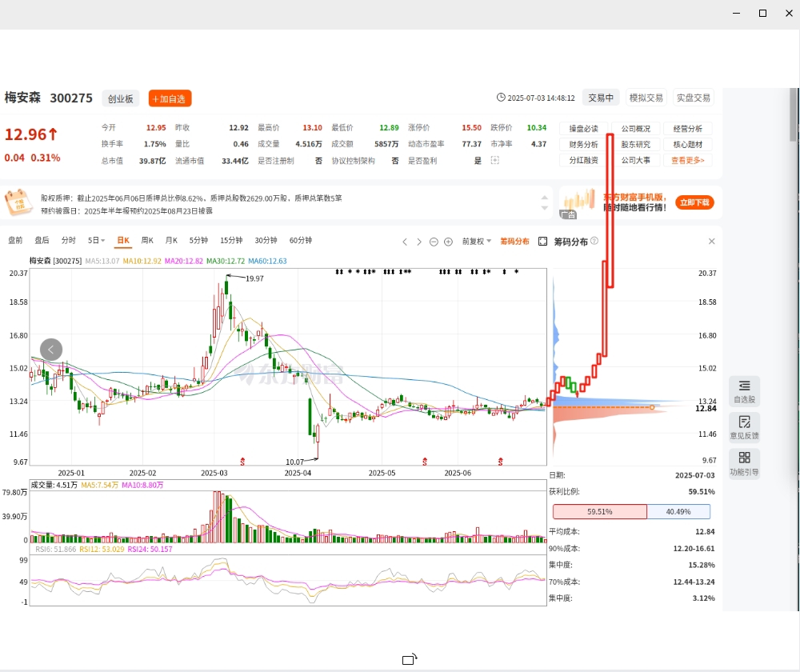The width and height of the screenshot is (800, 672).
Task: Click the 交易中 status badge
Action: [601, 98]
